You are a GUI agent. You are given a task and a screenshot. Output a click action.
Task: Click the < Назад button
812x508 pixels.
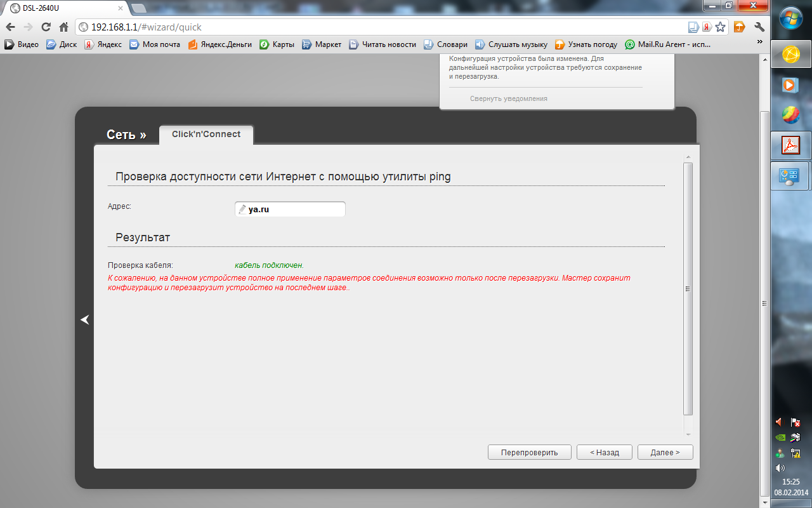605,452
